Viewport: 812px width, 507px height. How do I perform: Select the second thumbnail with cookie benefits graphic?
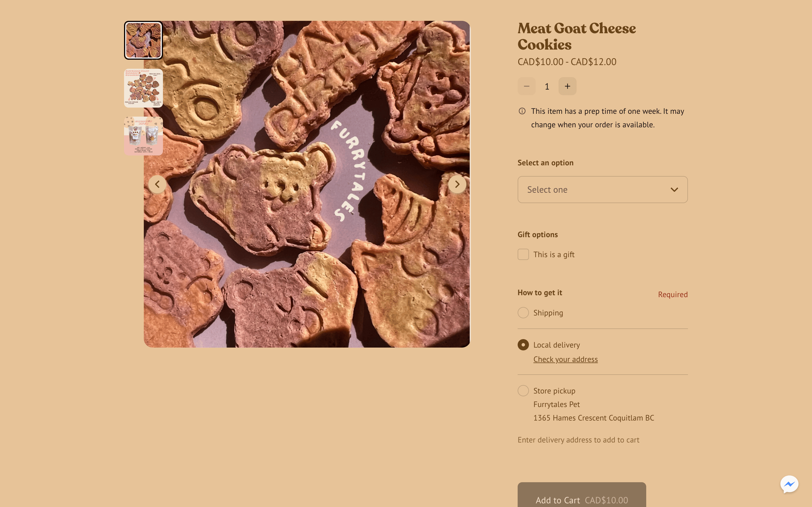tap(143, 88)
